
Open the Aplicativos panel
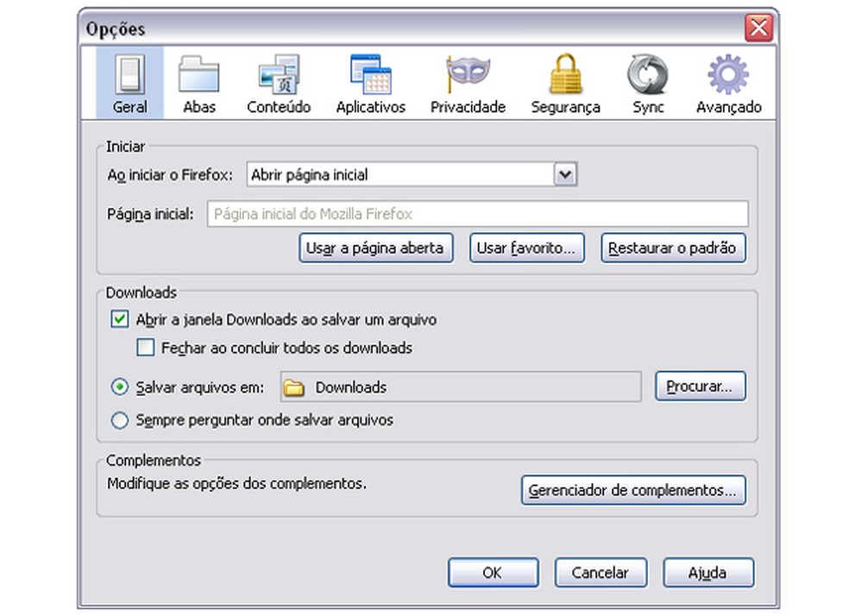click(x=370, y=84)
